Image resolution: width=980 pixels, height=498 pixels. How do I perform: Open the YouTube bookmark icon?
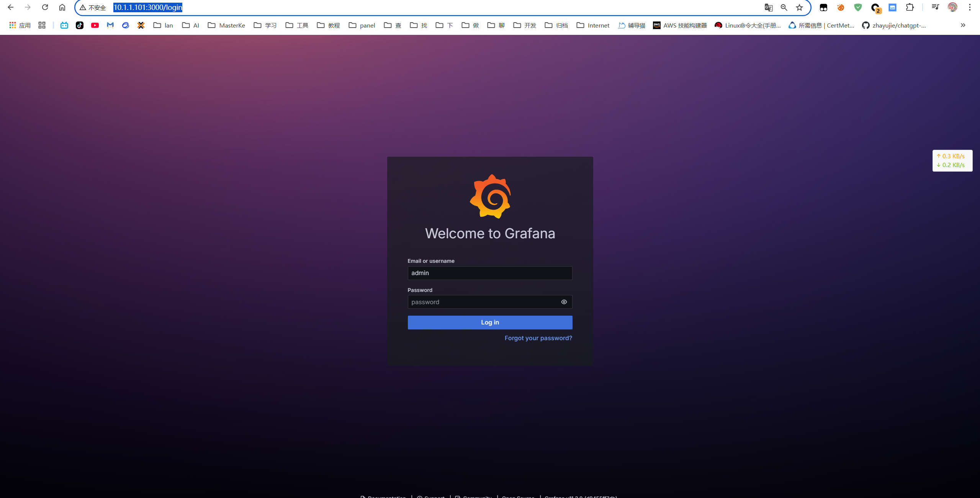point(95,25)
